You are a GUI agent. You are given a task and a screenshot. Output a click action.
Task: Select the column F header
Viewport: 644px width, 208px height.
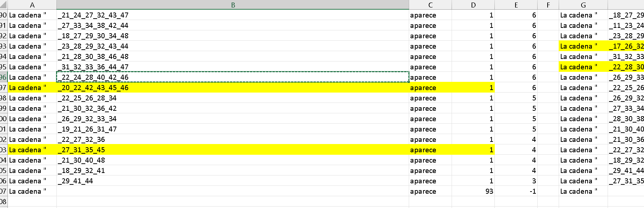[x=548, y=5]
